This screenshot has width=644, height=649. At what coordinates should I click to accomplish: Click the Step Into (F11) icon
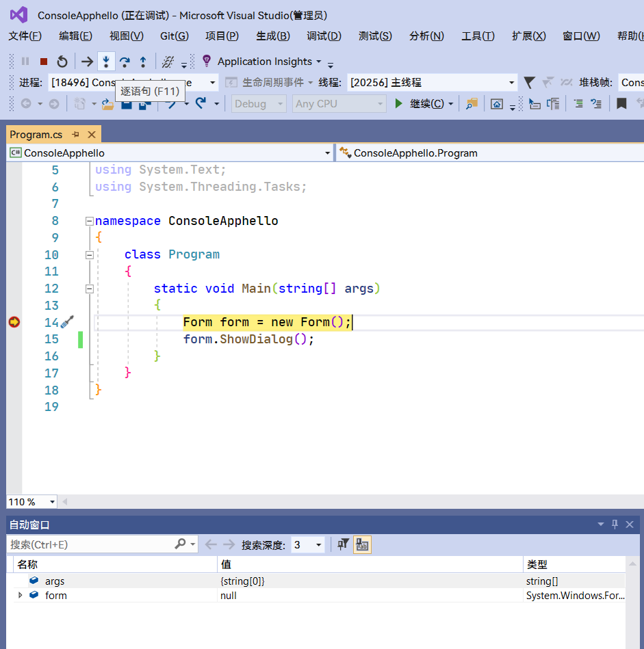[x=106, y=62]
